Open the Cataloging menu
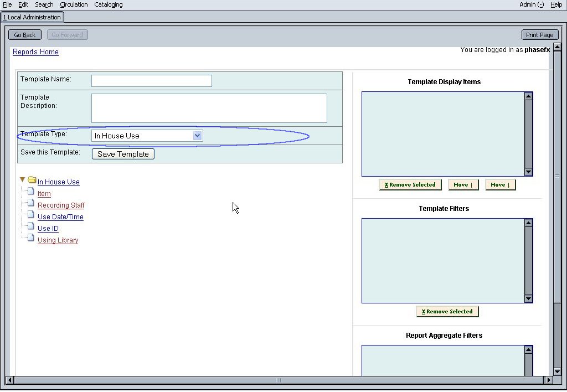Image resolution: width=567 pixels, height=392 pixels. [x=109, y=4]
